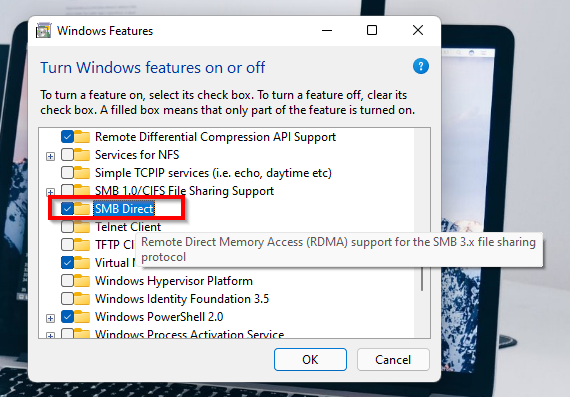Tick the Telnet Client checkbox
This screenshot has height=397, width=570.
[x=68, y=227]
